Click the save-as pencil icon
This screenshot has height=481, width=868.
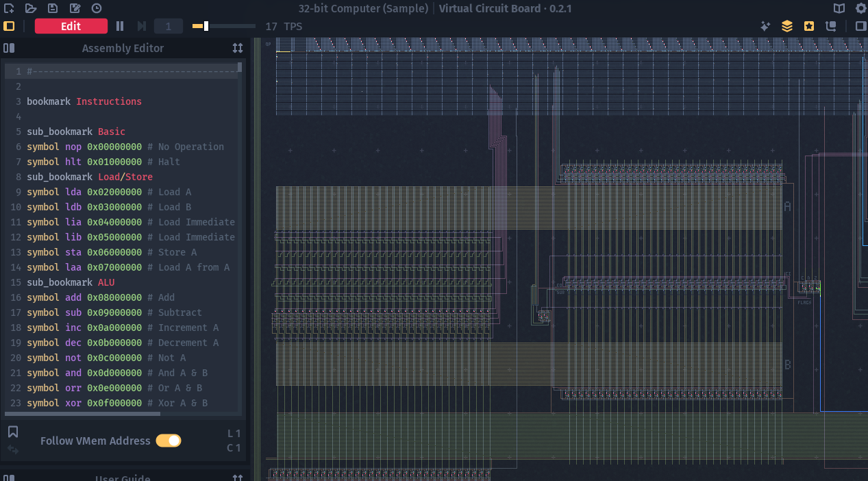coord(75,8)
